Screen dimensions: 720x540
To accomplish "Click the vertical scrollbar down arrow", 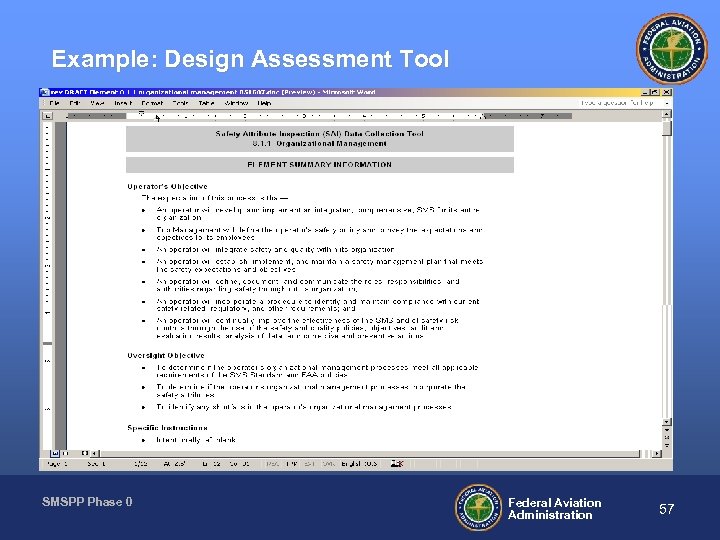I will [667, 422].
